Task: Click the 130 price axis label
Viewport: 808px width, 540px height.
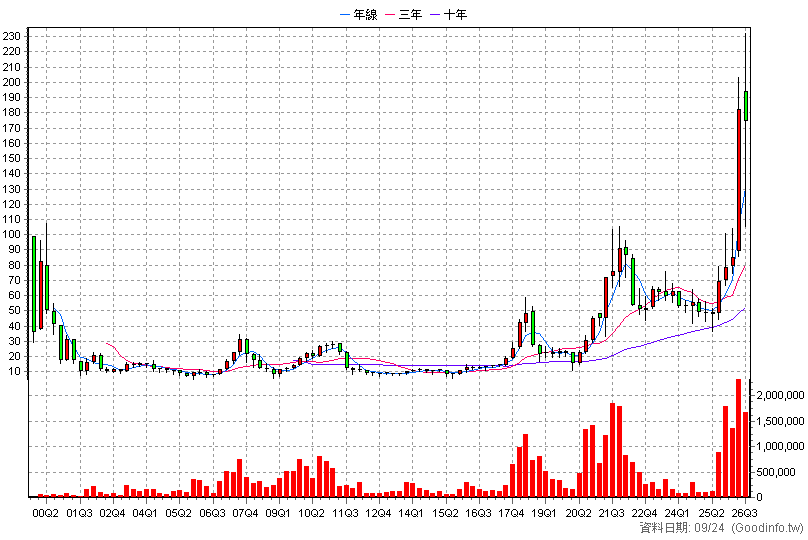Action: pos(11,190)
